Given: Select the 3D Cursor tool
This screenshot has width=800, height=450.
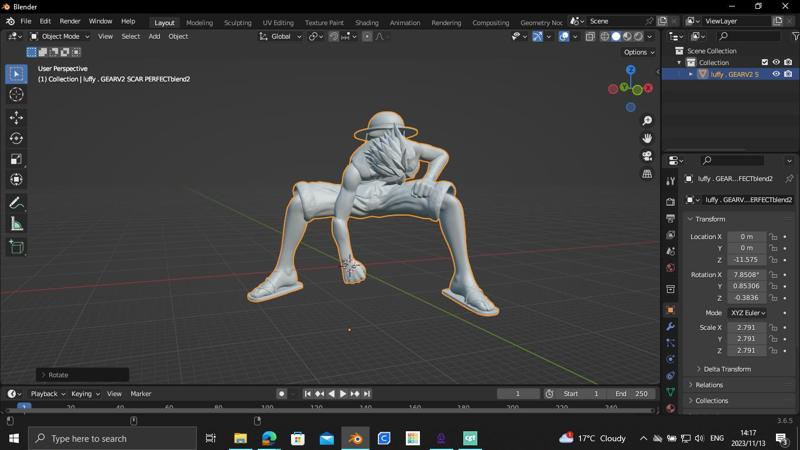Looking at the screenshot, I should click(x=16, y=94).
